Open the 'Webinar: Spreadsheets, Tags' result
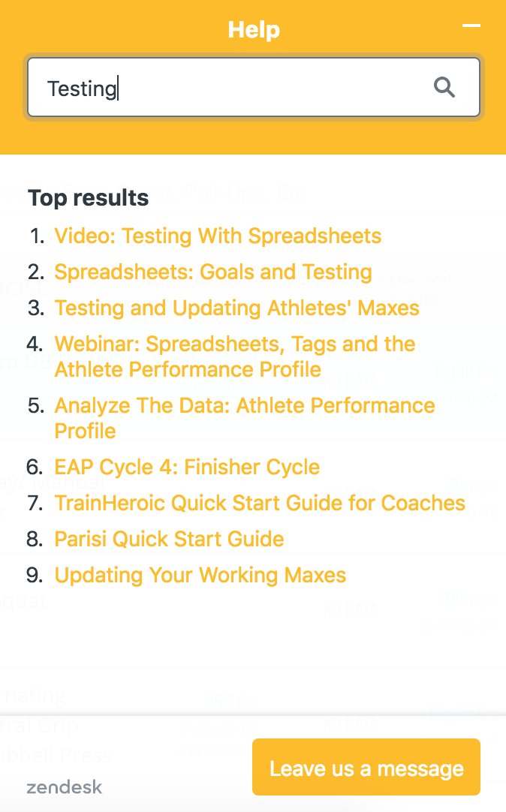The height and width of the screenshot is (812, 506). pyautogui.click(x=235, y=356)
